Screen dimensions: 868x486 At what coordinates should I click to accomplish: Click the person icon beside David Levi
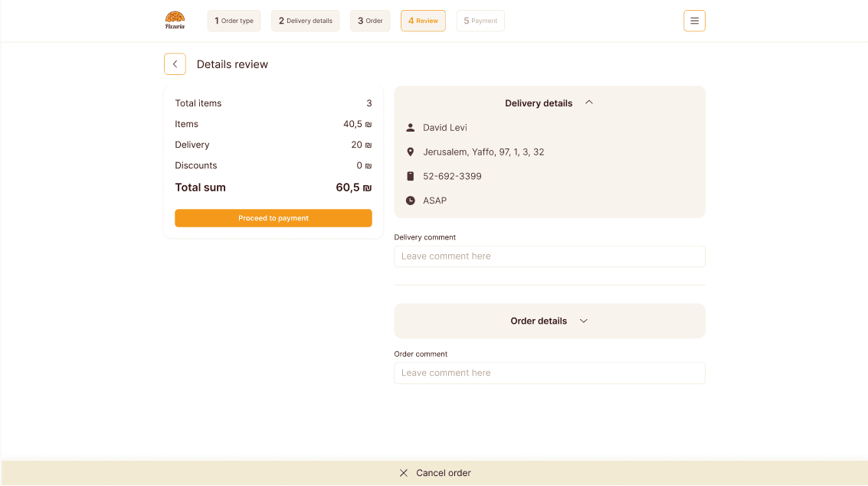click(x=410, y=128)
